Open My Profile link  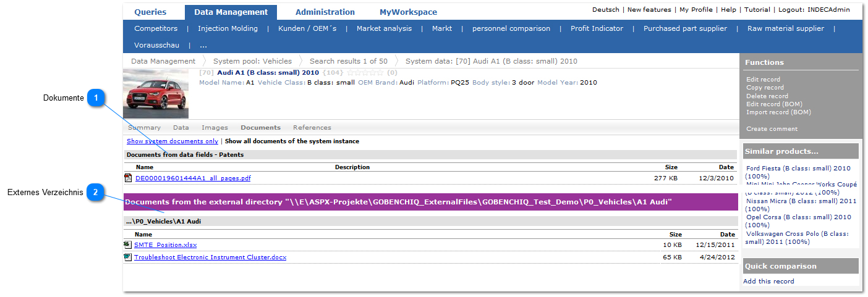(696, 10)
